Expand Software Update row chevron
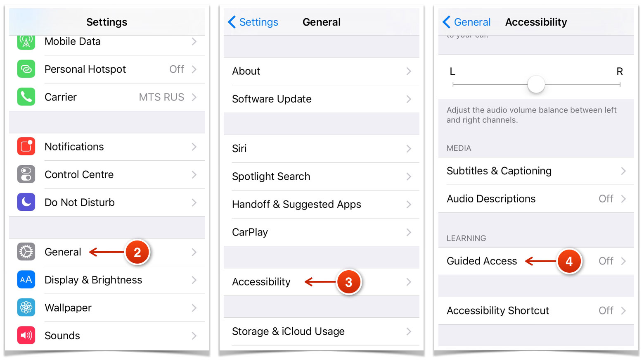The width and height of the screenshot is (644, 362). pyautogui.click(x=409, y=99)
